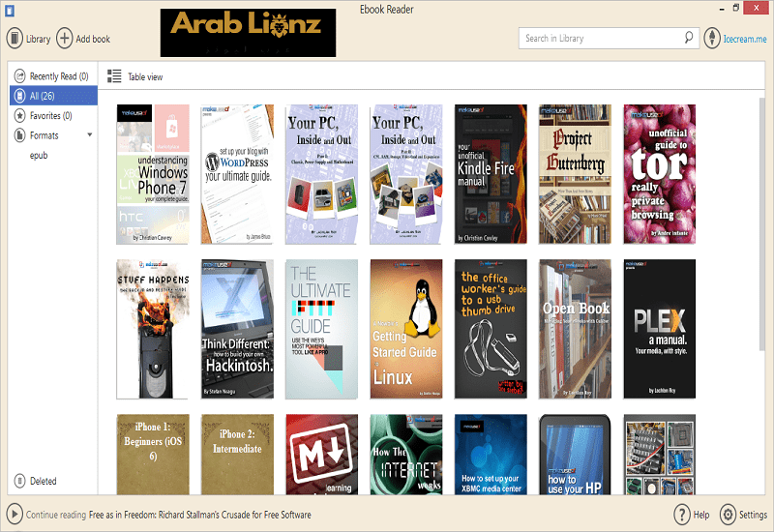The width and height of the screenshot is (774, 532).
Task: Open unofficial guide to Tor book
Action: click(x=660, y=174)
